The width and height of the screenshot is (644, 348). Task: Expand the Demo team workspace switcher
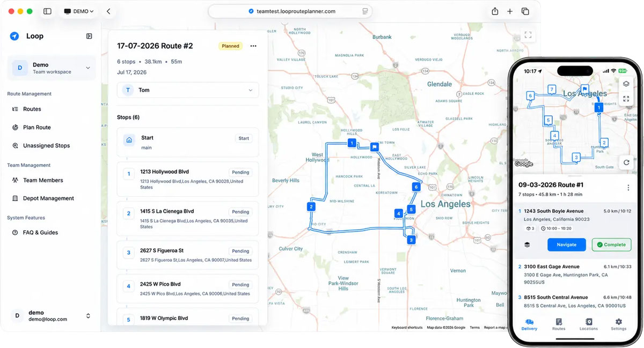52,68
